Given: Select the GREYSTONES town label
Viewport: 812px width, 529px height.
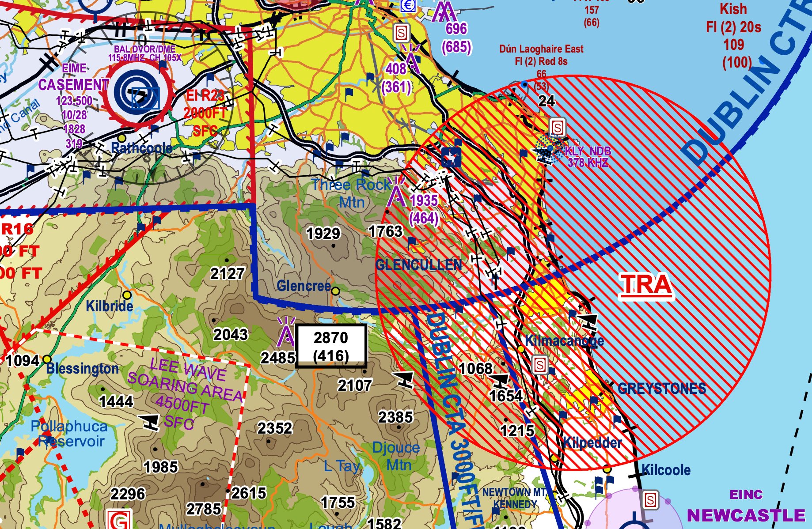Looking at the screenshot, I should pyautogui.click(x=661, y=389).
